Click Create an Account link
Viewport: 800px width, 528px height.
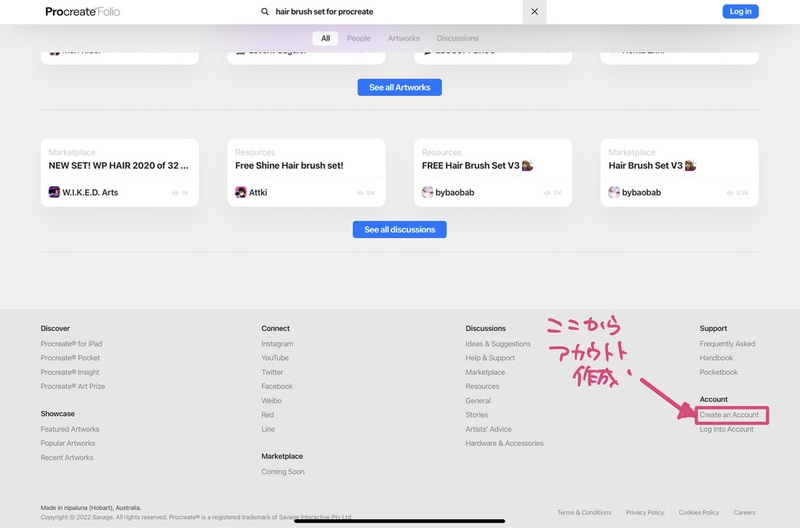coord(729,415)
